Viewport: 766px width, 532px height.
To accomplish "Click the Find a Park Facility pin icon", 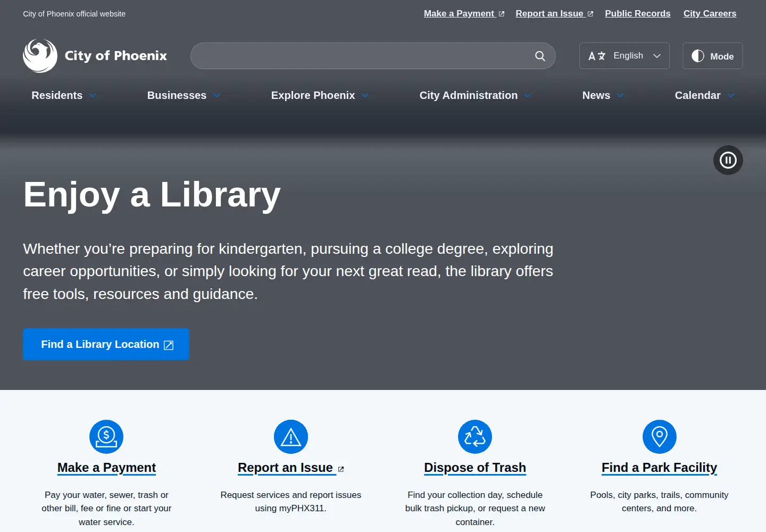I will pyautogui.click(x=660, y=437).
